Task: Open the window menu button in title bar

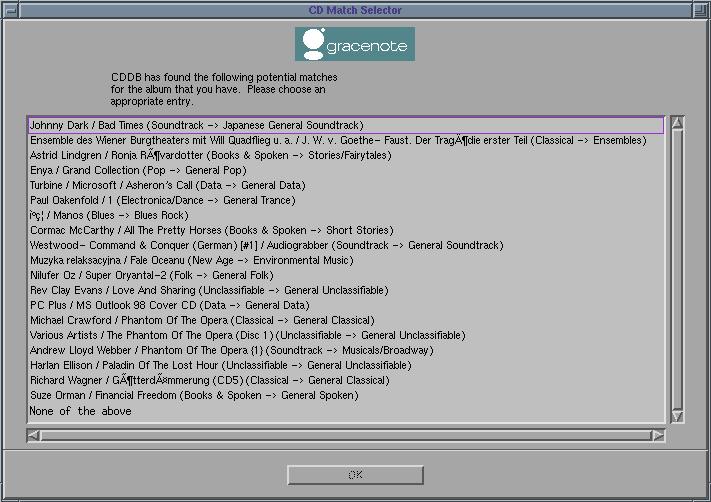Action: click(x=10, y=10)
